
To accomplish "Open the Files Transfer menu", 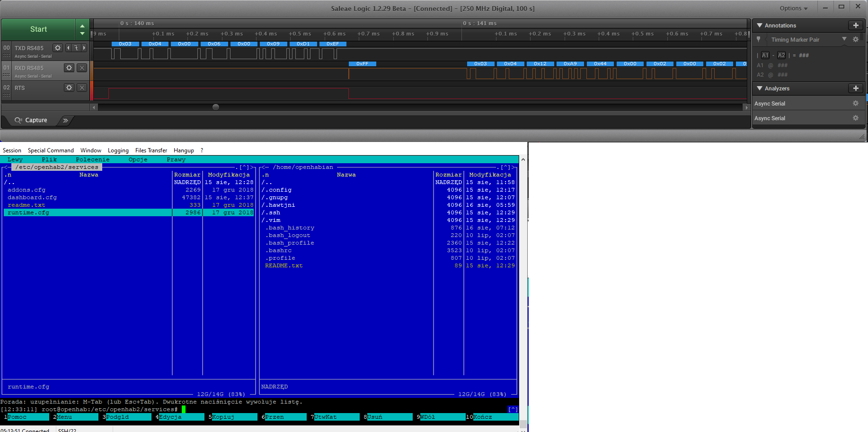I will (151, 150).
